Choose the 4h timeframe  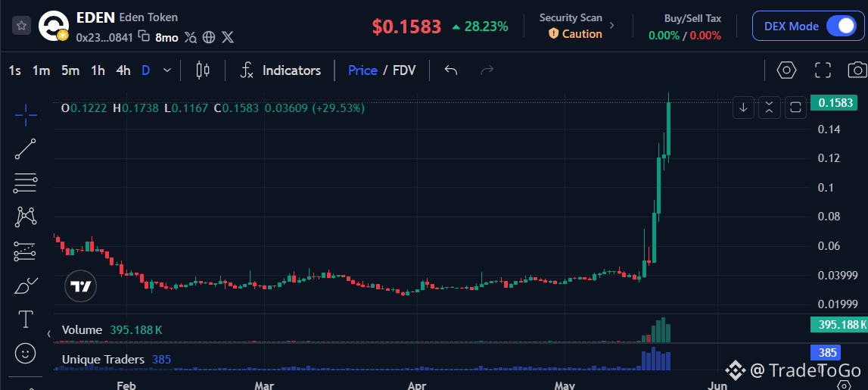click(x=123, y=70)
